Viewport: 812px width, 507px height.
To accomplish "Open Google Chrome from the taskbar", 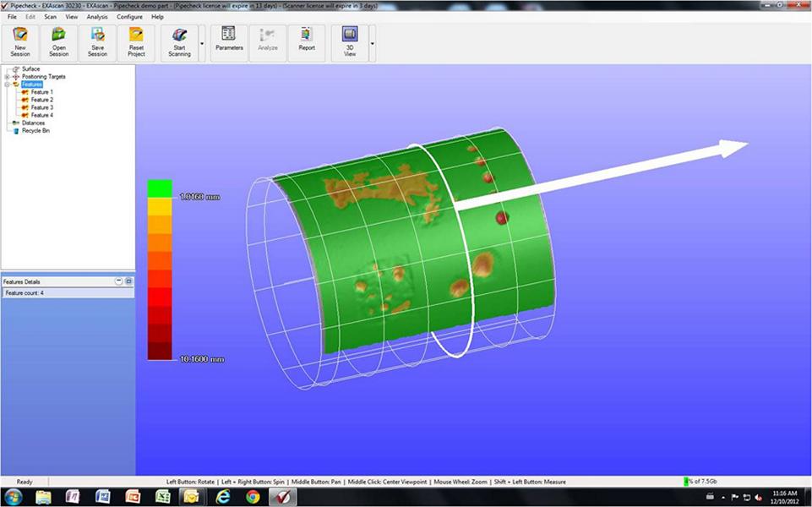I will pos(253,497).
